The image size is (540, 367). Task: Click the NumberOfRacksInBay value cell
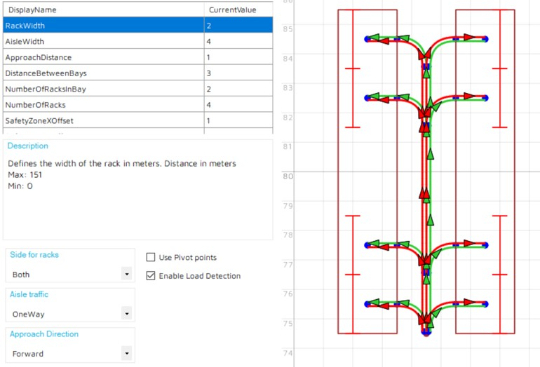[238, 89]
